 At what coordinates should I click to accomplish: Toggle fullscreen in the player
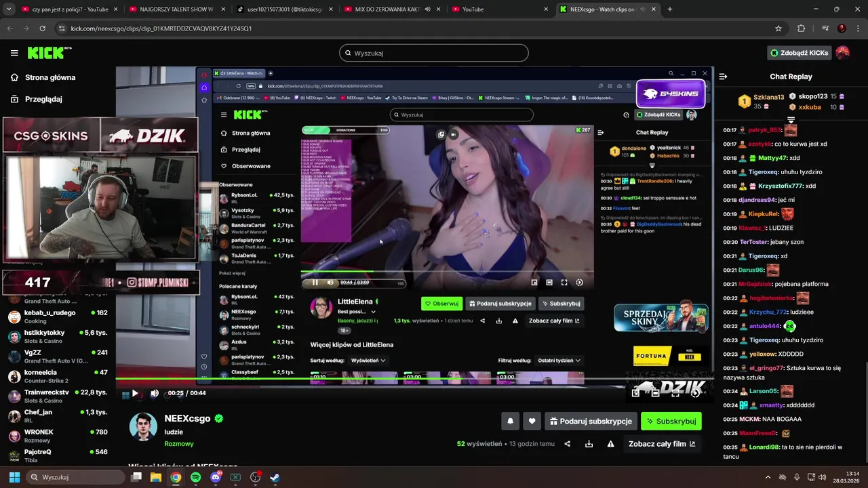675,393
